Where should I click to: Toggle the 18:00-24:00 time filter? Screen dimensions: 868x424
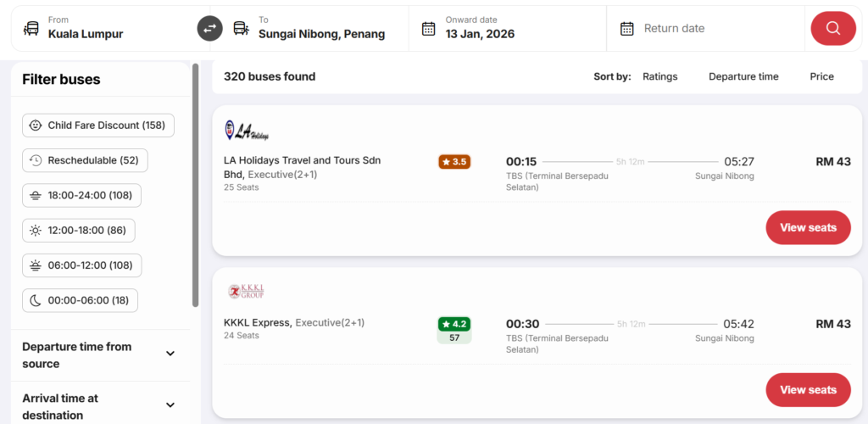[81, 195]
